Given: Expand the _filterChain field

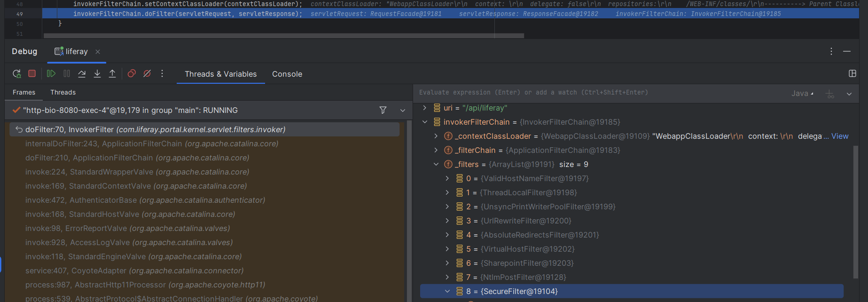Looking at the screenshot, I should pyautogui.click(x=436, y=150).
